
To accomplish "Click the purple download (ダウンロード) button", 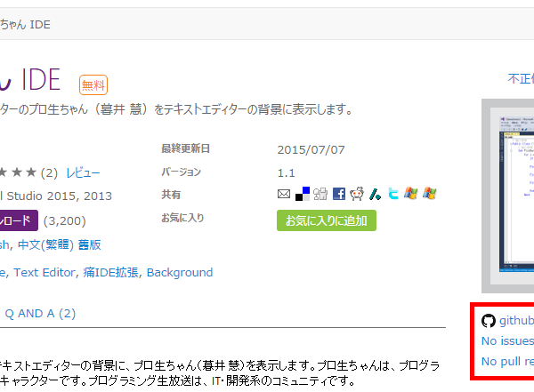I will (x=19, y=220).
